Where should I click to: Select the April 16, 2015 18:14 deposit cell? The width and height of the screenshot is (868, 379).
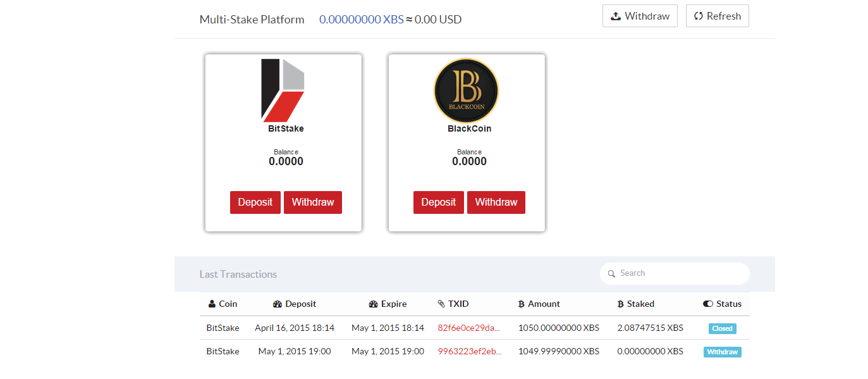pyautogui.click(x=295, y=328)
